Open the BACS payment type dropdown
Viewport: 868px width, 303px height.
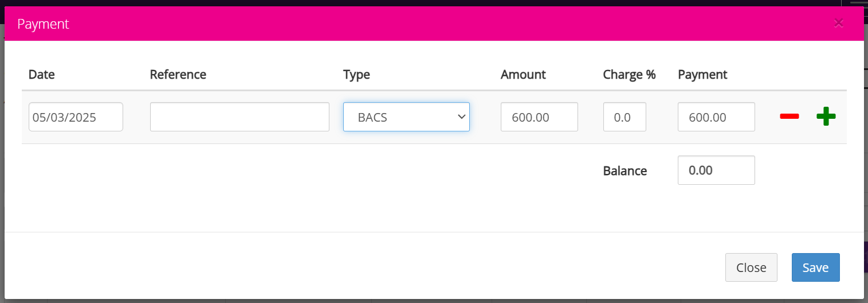[x=406, y=117]
